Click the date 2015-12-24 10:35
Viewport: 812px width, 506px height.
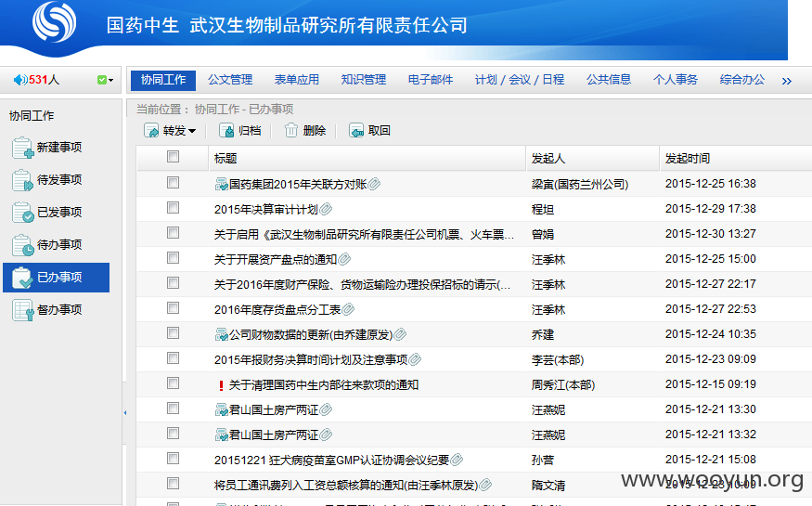pos(711,334)
